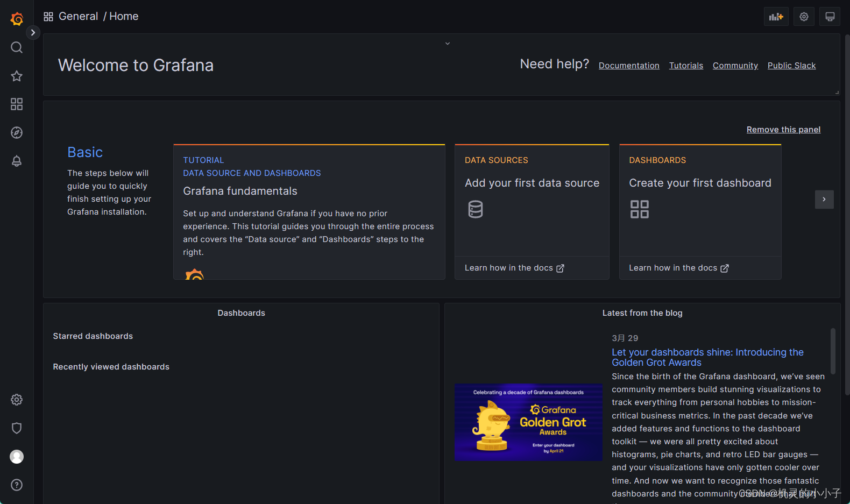This screenshot has height=504, width=850.
Task: Open the Help question mark icon
Action: click(x=17, y=485)
